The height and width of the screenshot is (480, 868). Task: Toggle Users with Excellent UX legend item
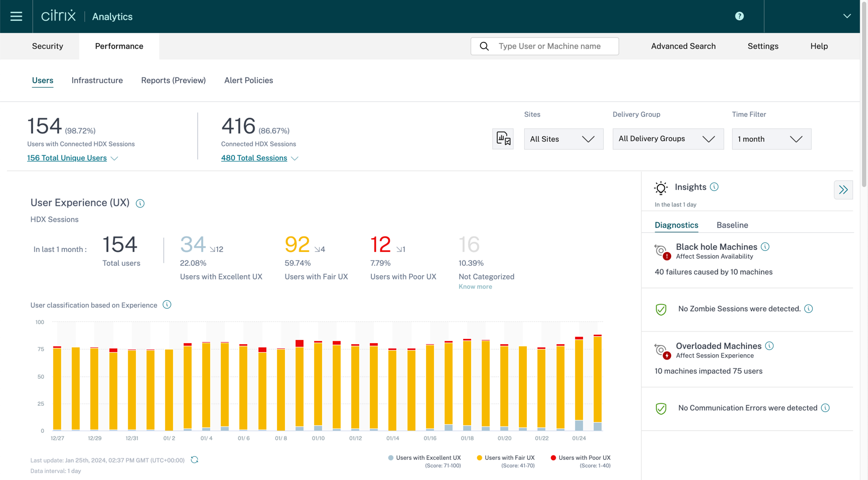(428, 458)
